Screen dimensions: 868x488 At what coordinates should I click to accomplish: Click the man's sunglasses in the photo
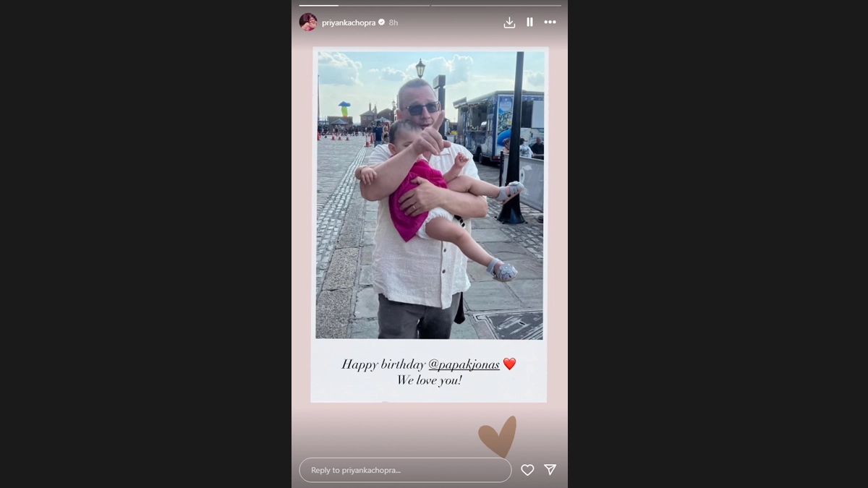[422, 108]
